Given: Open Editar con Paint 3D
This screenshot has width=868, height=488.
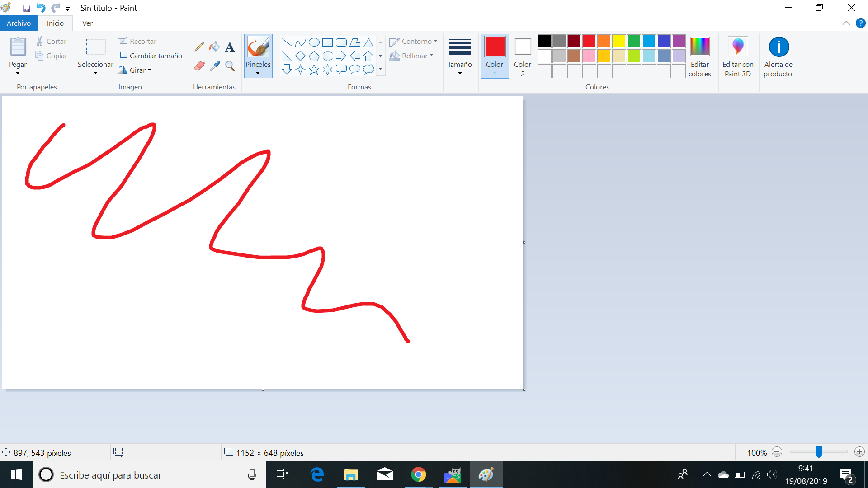Looking at the screenshot, I should [738, 56].
